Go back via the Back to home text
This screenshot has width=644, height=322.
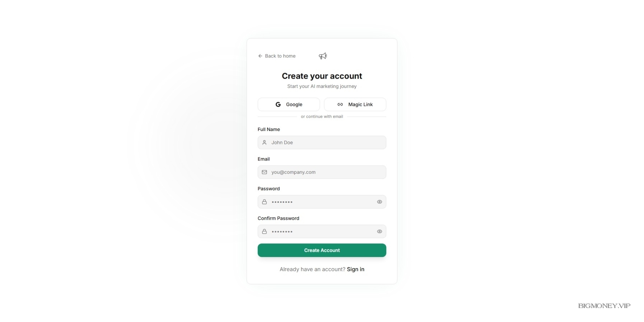coord(280,56)
